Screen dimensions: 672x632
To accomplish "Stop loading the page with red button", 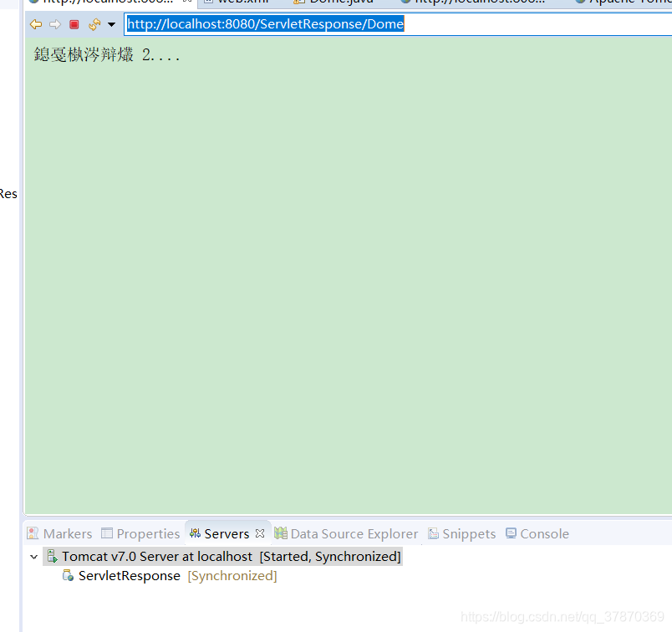I will point(74,24).
